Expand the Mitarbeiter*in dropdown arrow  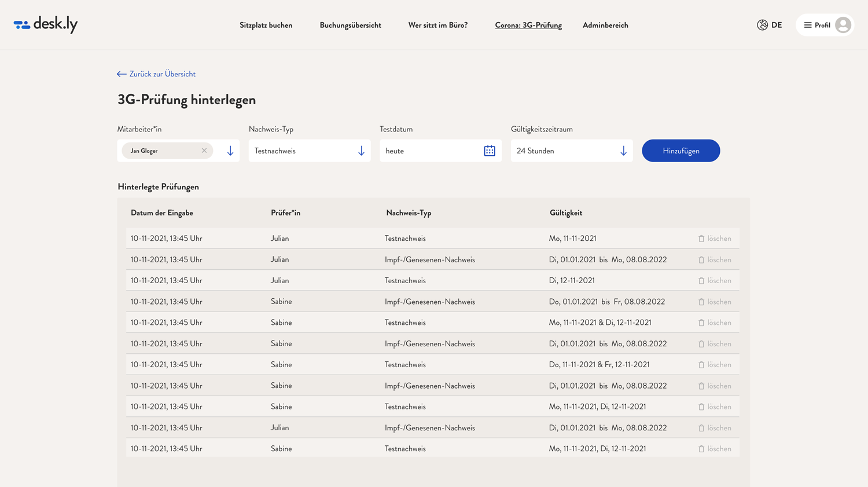tap(230, 151)
